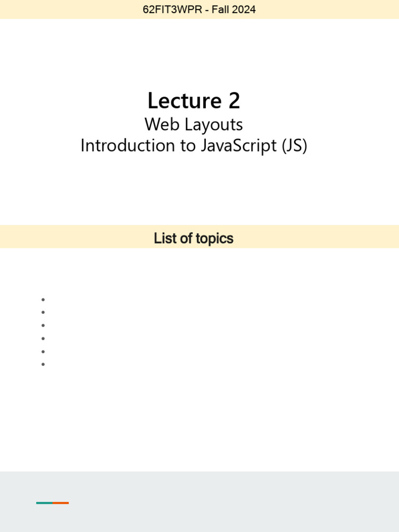This screenshot has width=399, height=532.
Task: Click the (JS) abbreviation
Action: (295, 145)
